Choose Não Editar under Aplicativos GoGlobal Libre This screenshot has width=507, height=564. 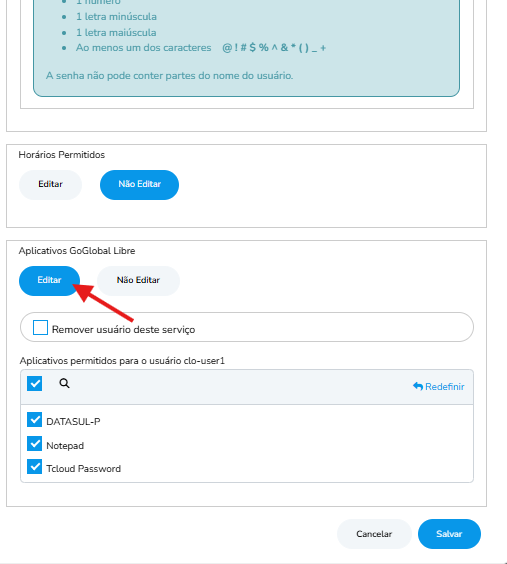pos(138,281)
